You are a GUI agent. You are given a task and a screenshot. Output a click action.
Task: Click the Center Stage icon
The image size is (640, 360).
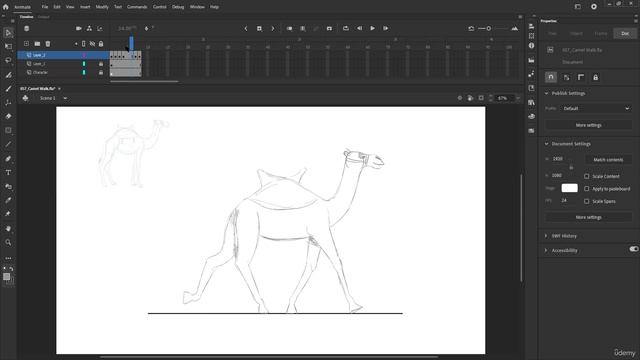point(460,98)
